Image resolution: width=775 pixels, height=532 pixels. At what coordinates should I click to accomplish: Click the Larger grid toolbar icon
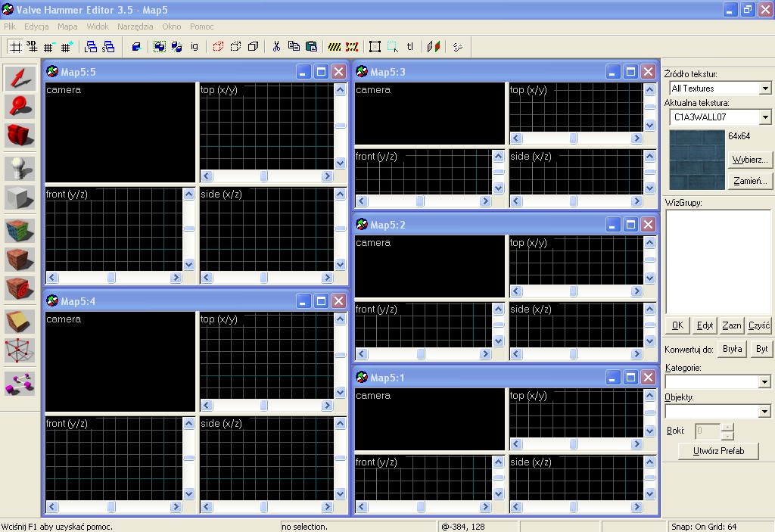(67, 47)
